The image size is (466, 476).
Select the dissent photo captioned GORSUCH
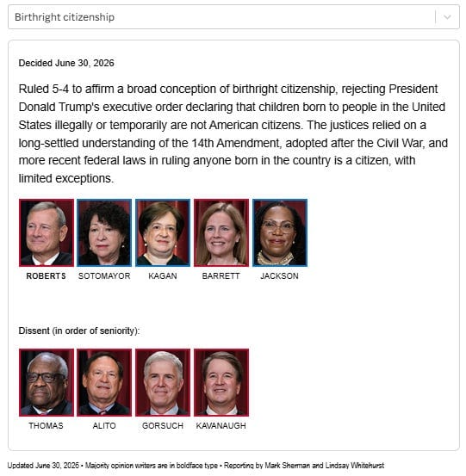163,382
